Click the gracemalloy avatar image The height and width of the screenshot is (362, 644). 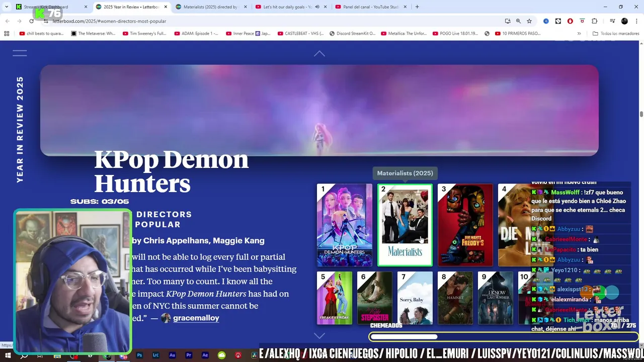[166, 318]
